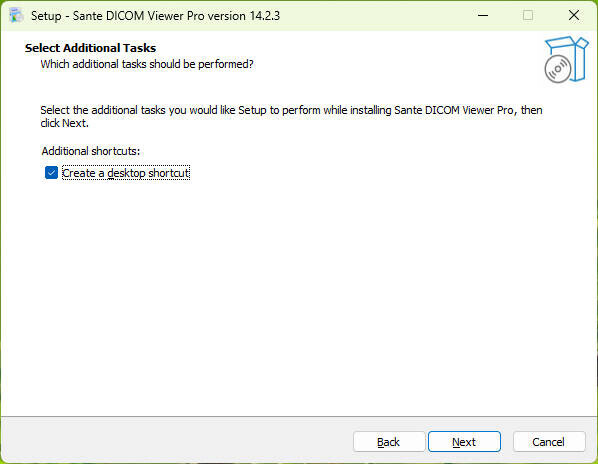Close the Sante DICOM Viewer setup window
Screen dimensions: 598x464
tap(574, 16)
